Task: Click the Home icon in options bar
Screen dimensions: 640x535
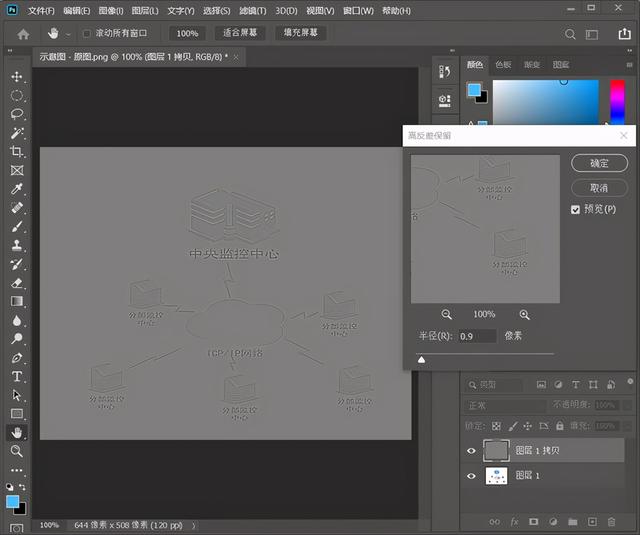Action: coord(23,34)
